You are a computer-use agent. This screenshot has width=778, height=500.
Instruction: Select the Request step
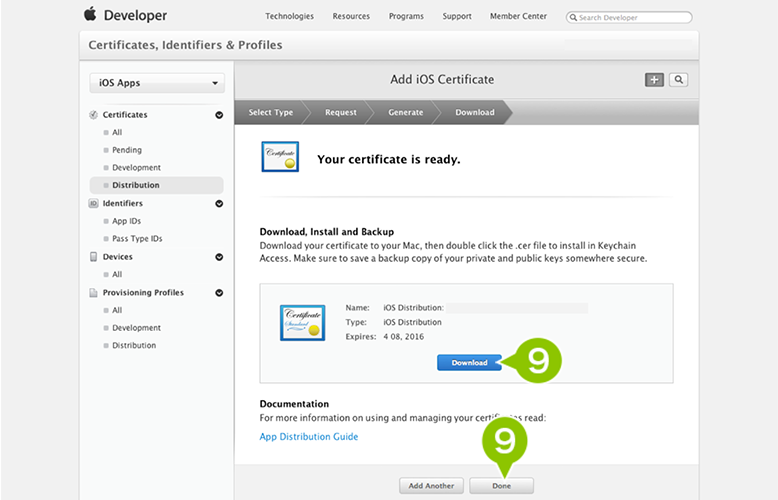341,112
